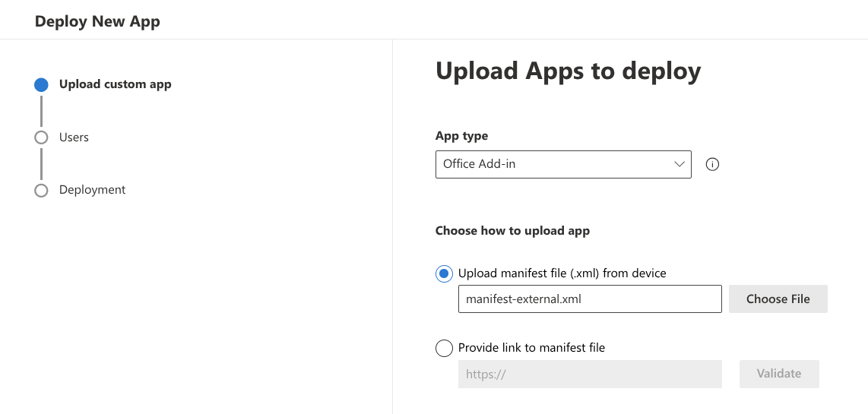Click the empty Users step circle
868x414 pixels.
coord(41,137)
